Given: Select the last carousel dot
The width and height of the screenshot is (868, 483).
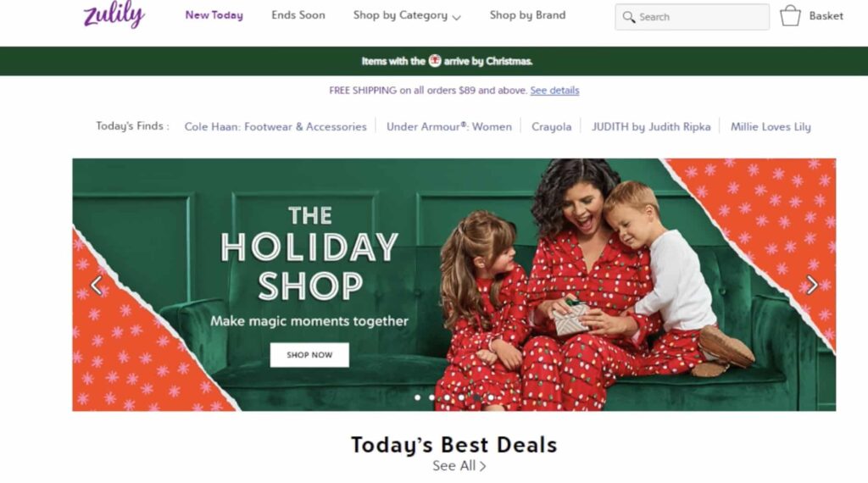Looking at the screenshot, I should [491, 397].
